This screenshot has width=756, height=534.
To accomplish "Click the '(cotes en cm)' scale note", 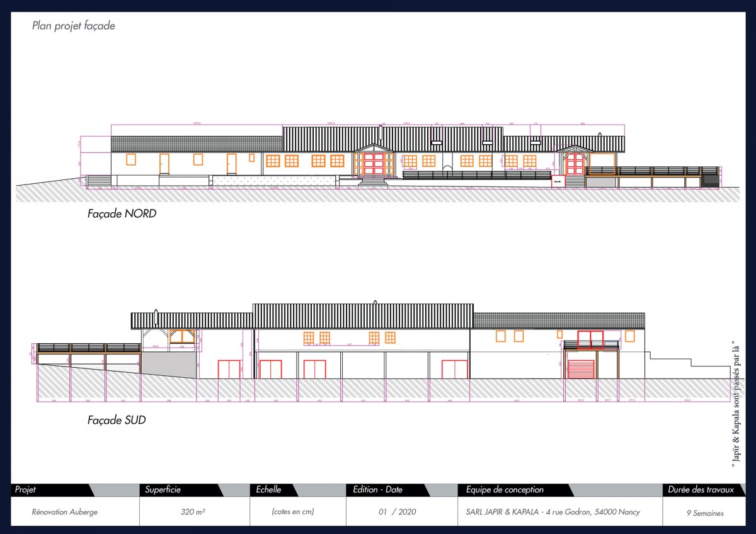I will (x=293, y=512).
